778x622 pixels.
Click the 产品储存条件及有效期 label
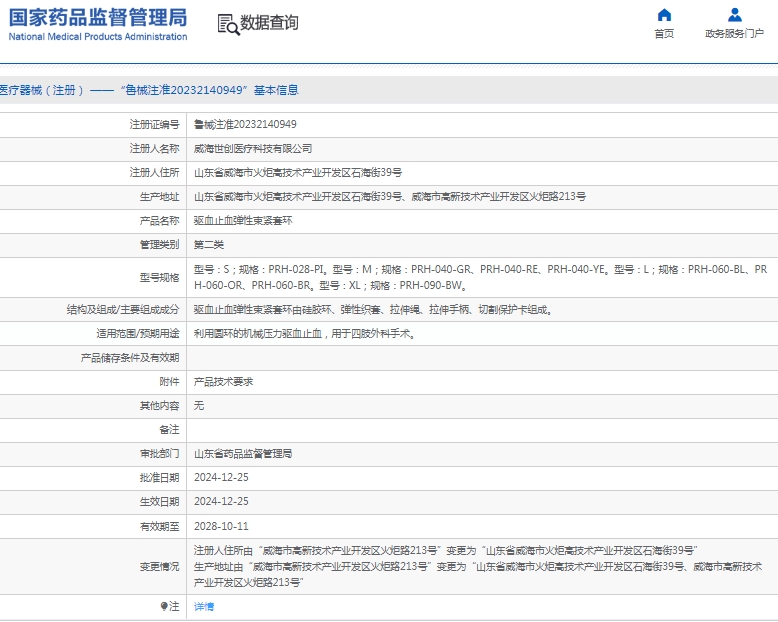[130, 358]
